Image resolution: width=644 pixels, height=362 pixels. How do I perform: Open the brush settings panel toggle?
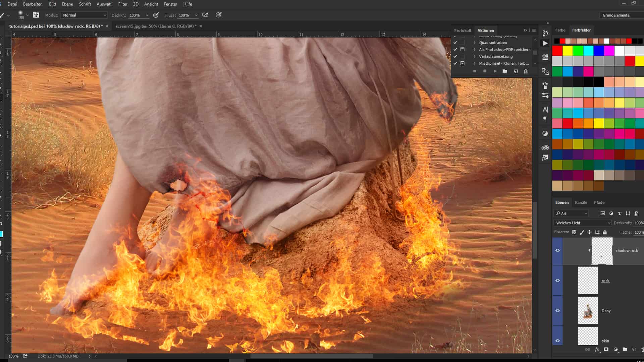[x=36, y=15]
